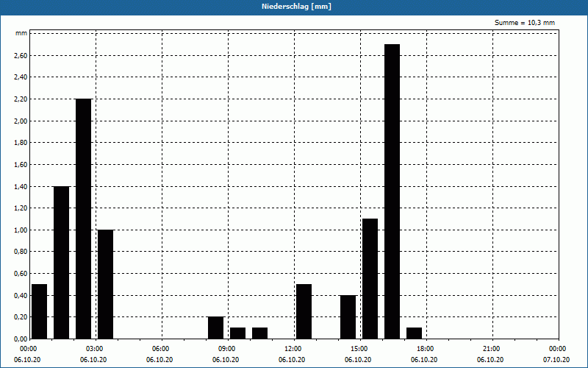Select the 2,20 mm bar before 03:00
This screenshot has width=588, height=368.
[83, 219]
